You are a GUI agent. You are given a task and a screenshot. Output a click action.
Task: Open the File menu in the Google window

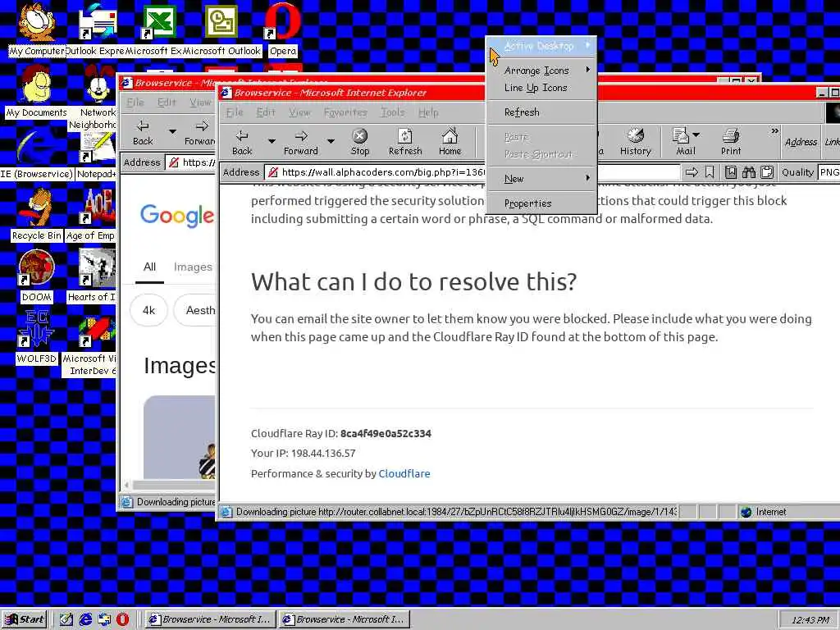point(135,102)
